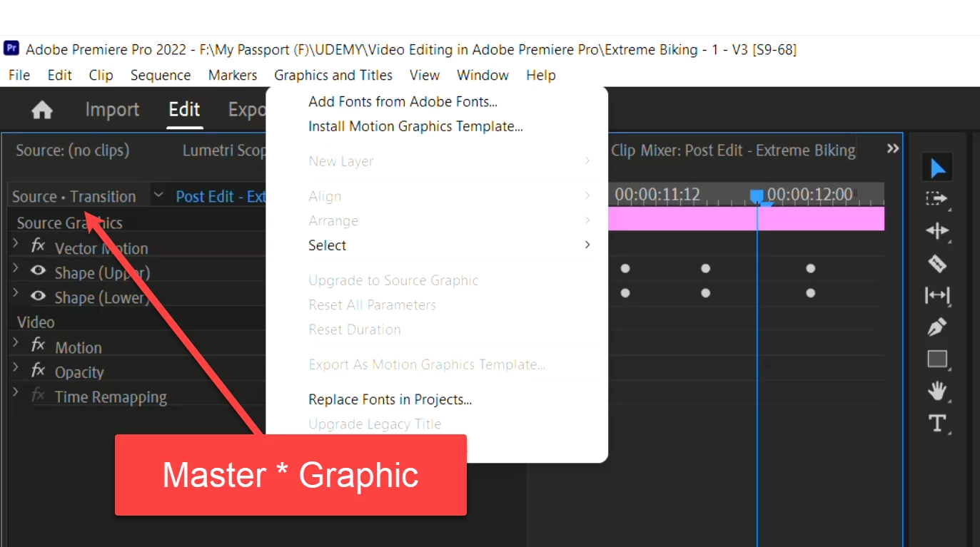Click the Home icon
This screenshot has height=547, width=980.
click(42, 110)
